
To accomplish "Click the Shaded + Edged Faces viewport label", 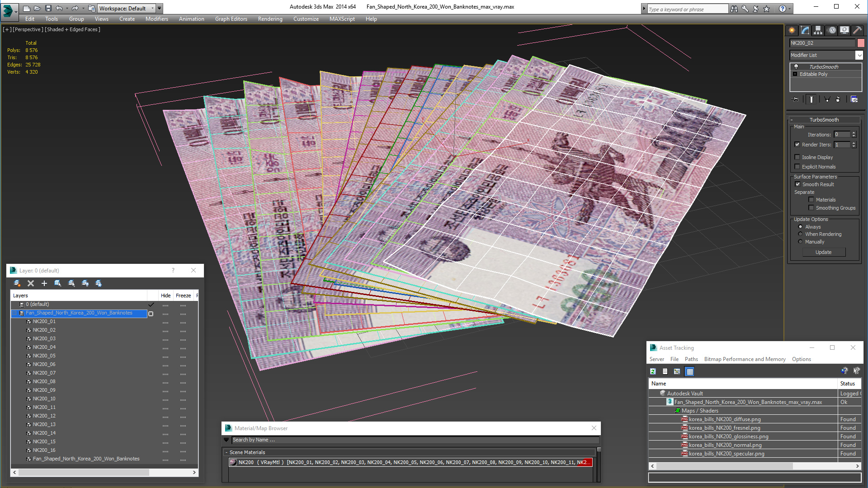I will [72, 29].
